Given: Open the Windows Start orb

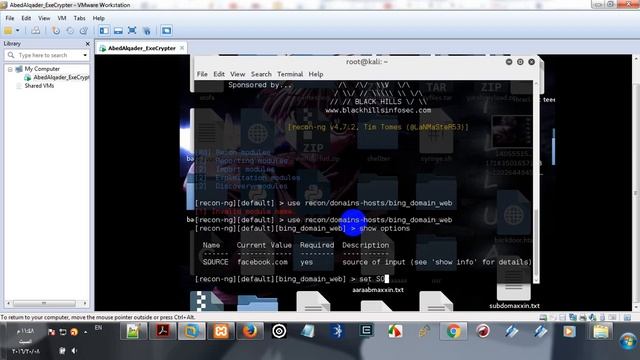Looking at the screenshot, I should [x=628, y=341].
